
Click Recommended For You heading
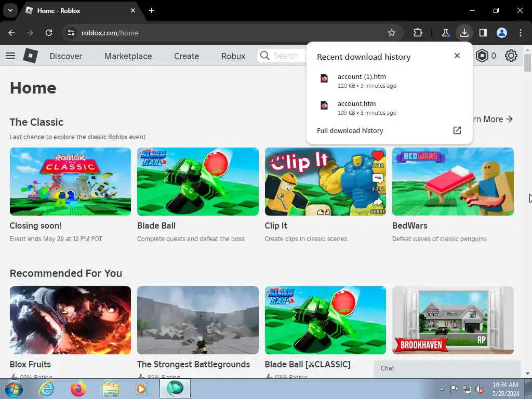tap(66, 273)
